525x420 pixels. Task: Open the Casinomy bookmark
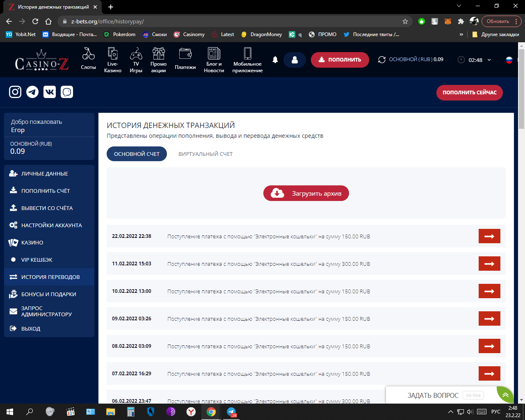click(189, 34)
